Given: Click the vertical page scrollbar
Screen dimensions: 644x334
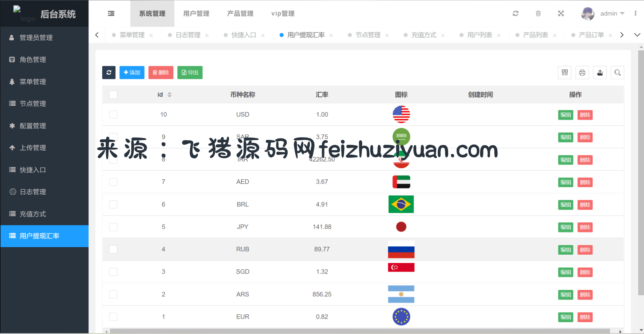Looking at the screenshot, I should coord(641,168).
